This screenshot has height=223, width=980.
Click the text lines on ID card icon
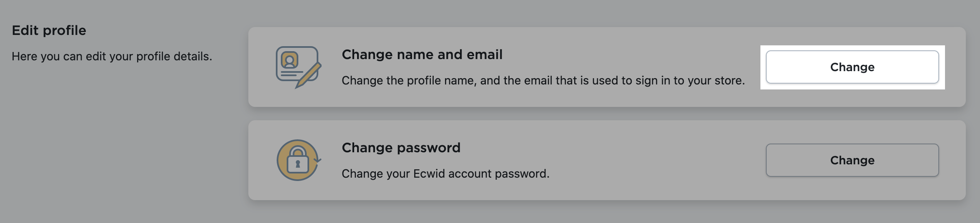click(x=291, y=74)
